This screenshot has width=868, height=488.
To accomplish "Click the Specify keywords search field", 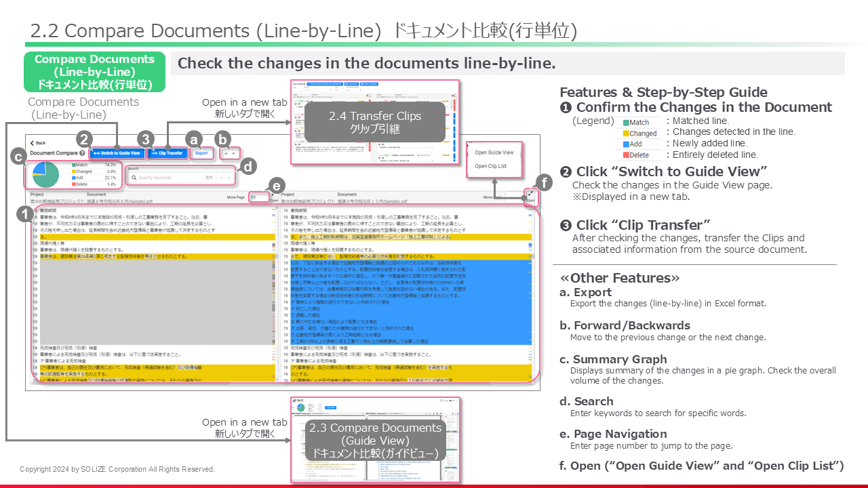I will (x=170, y=178).
